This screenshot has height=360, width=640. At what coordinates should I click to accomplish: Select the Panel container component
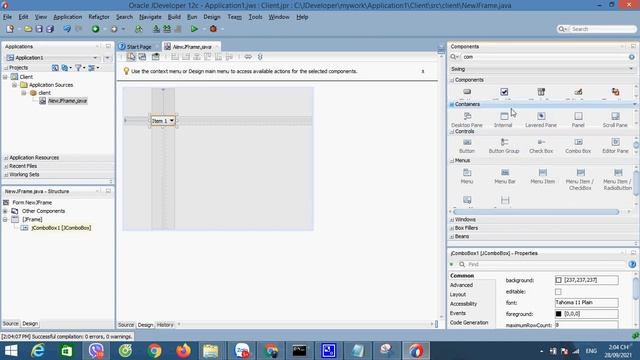point(578,120)
